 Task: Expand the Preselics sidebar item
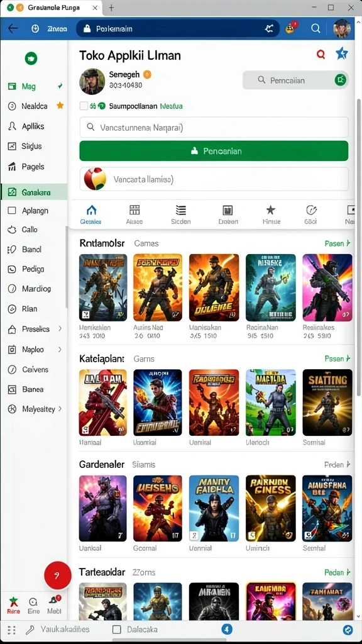coord(60,328)
